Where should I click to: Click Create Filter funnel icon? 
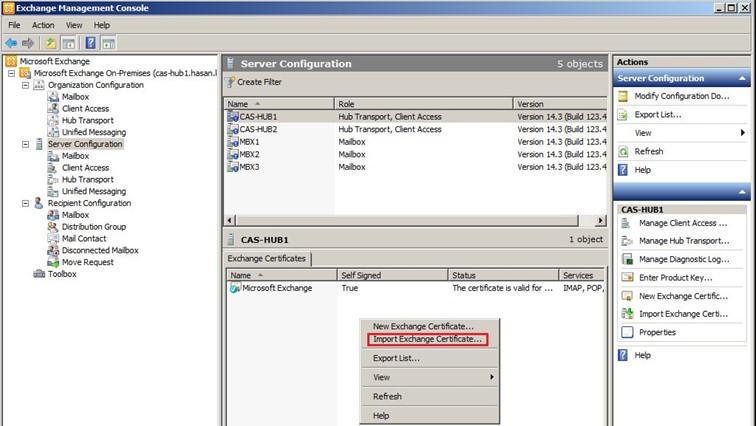[230, 82]
